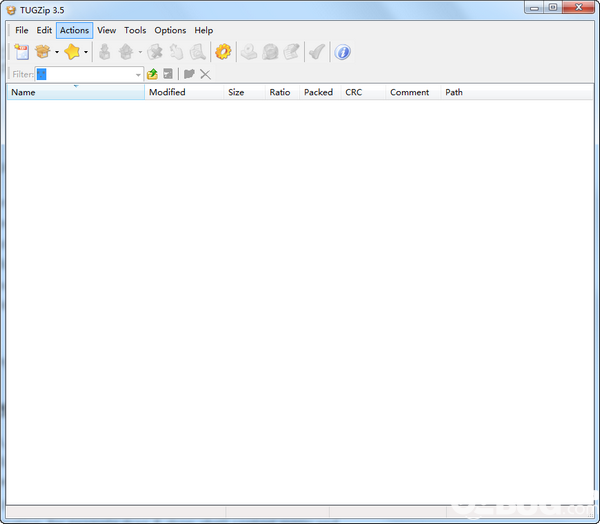Open the Actions menu
Screen dimensions: 600x524
[x=74, y=30]
